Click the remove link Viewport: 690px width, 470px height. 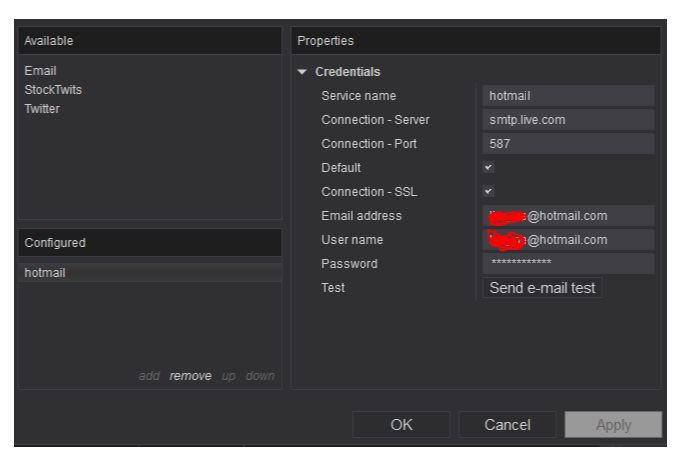(x=191, y=376)
